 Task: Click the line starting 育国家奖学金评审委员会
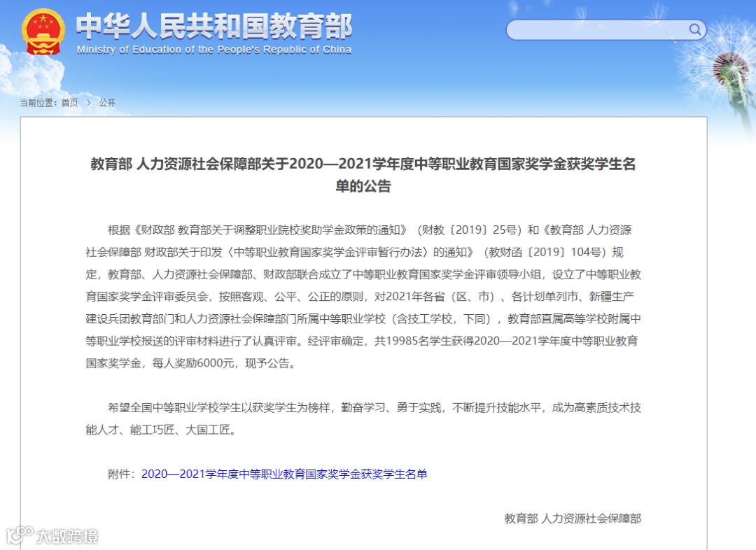coord(360,297)
